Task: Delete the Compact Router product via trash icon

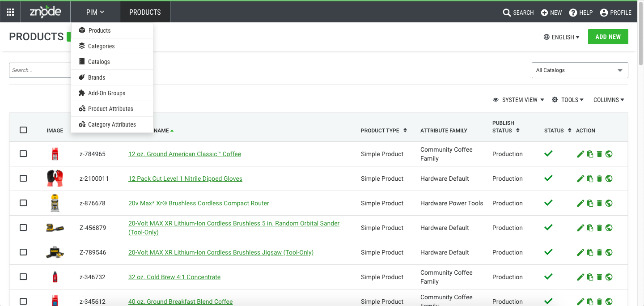Action: pos(599,203)
